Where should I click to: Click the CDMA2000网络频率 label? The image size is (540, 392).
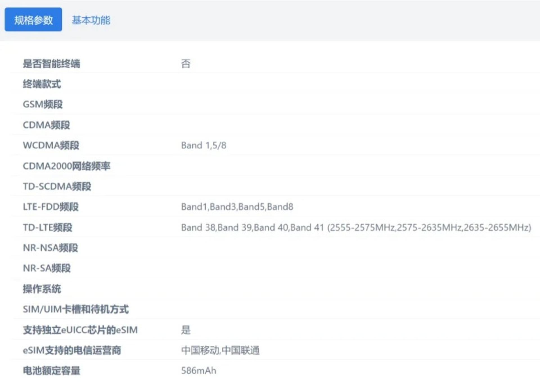pos(67,166)
